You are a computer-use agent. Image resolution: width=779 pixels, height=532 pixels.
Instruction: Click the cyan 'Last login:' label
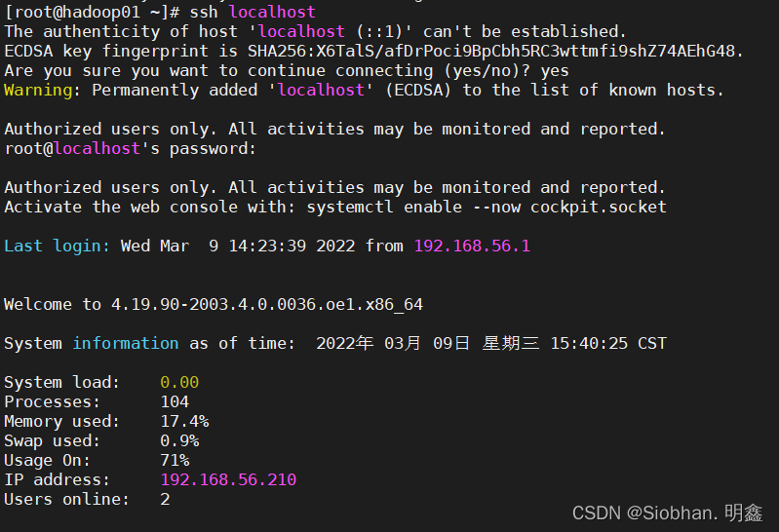pos(58,246)
